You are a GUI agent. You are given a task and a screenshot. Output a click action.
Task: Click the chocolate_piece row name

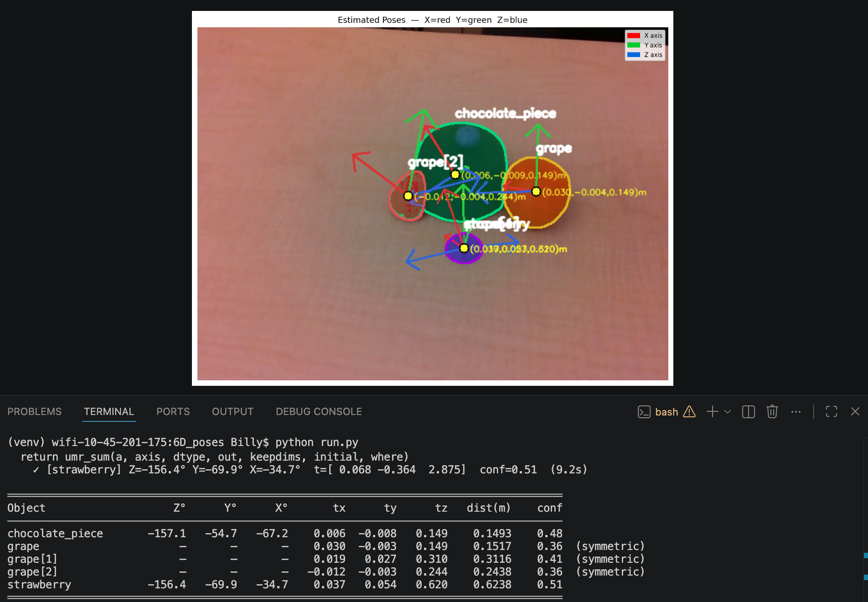55,534
